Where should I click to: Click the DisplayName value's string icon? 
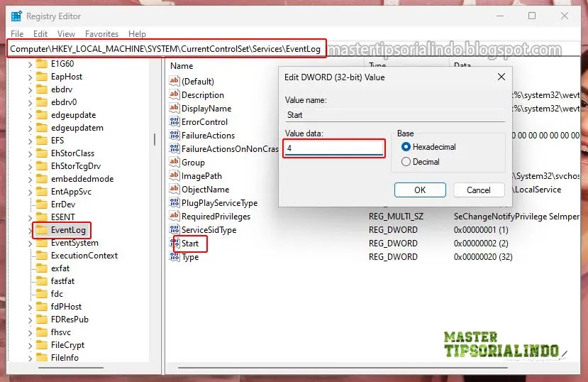click(174, 108)
